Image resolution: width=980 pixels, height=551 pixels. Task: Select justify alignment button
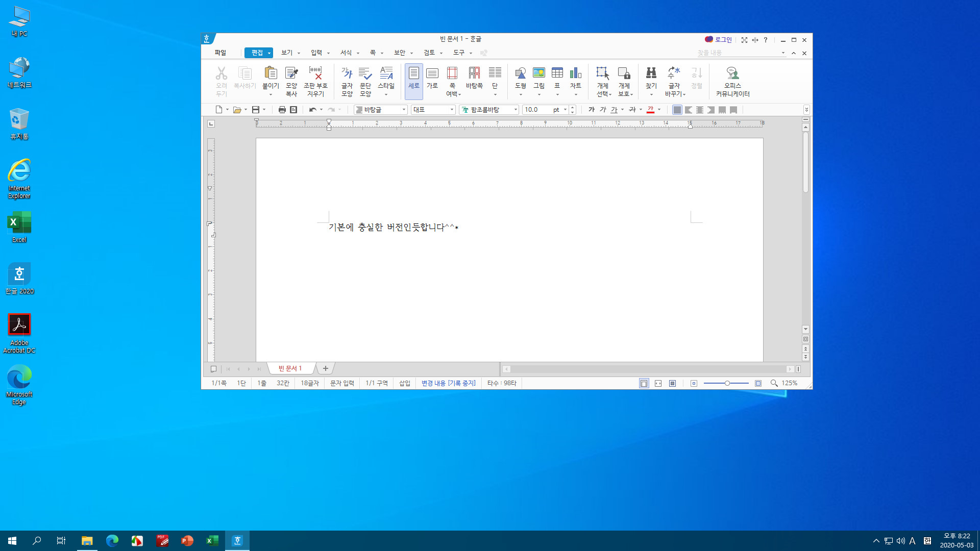point(677,110)
